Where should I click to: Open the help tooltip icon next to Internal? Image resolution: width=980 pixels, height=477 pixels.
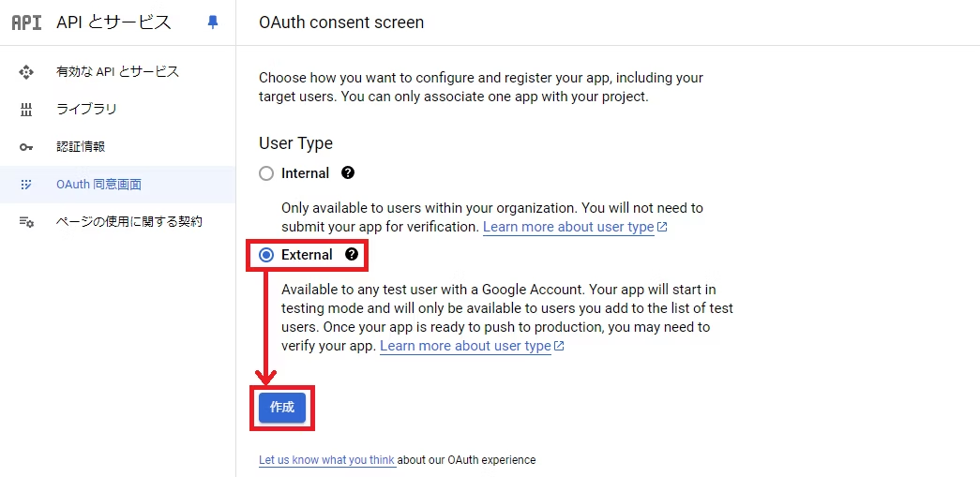(x=348, y=173)
